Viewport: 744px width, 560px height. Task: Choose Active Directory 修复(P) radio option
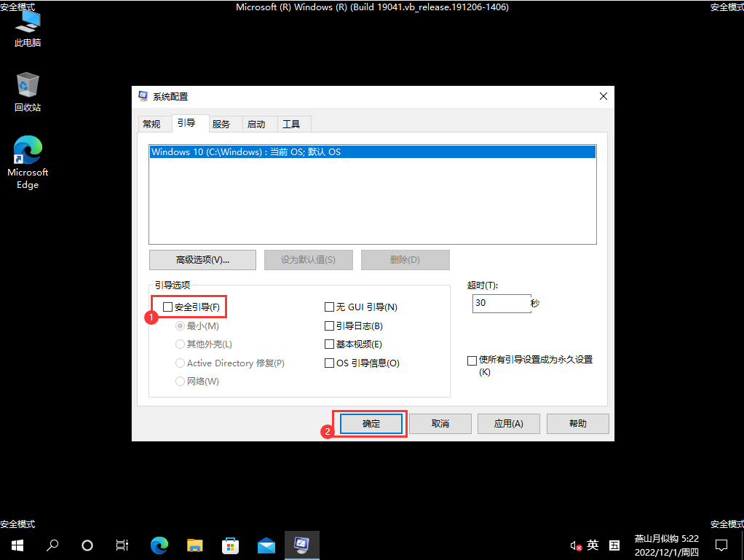coord(180,363)
